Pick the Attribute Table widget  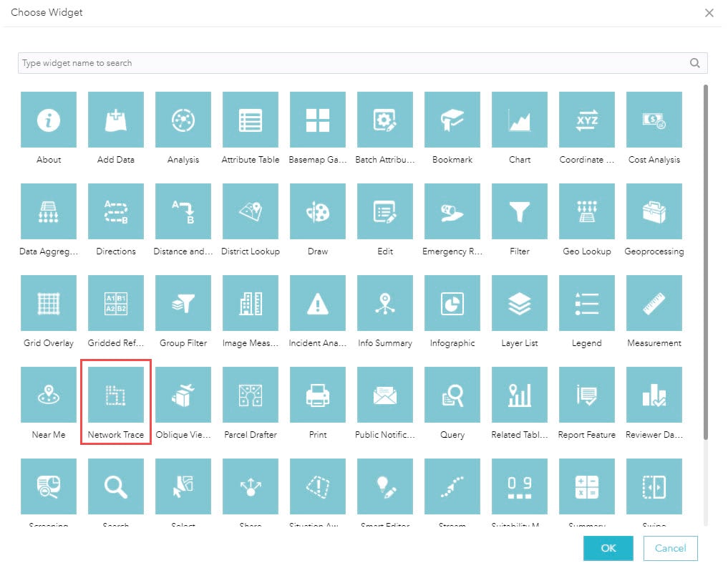pos(251,120)
